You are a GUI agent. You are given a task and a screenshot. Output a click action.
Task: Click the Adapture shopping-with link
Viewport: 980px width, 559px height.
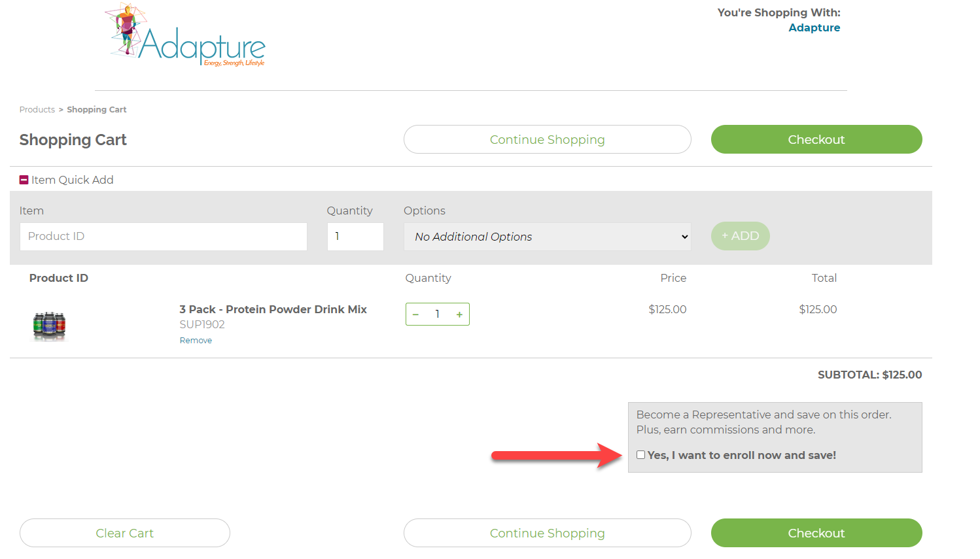click(x=814, y=27)
